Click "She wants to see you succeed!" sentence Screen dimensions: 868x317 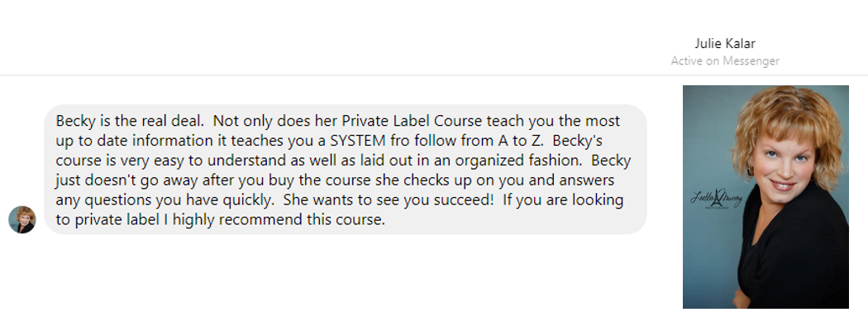[388, 200]
